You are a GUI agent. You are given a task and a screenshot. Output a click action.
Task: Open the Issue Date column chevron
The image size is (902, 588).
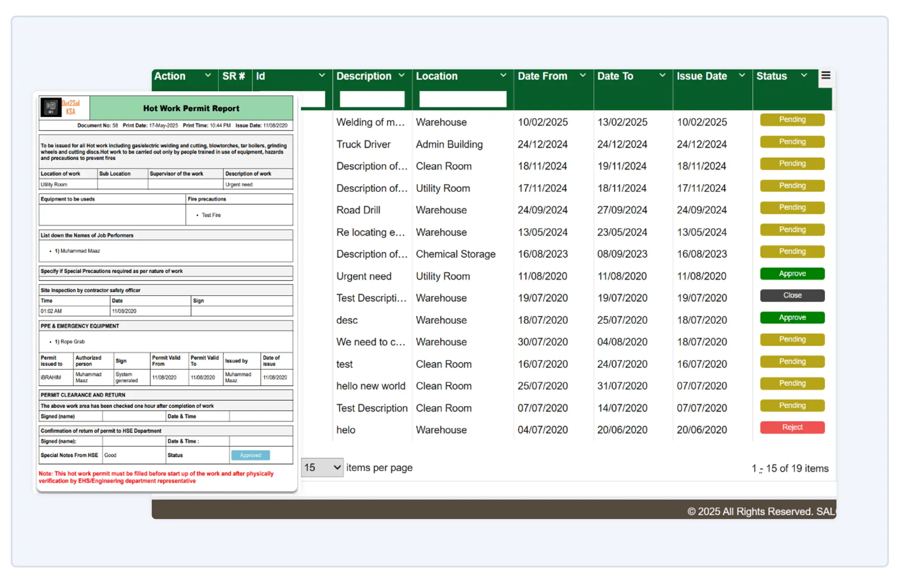click(x=742, y=76)
